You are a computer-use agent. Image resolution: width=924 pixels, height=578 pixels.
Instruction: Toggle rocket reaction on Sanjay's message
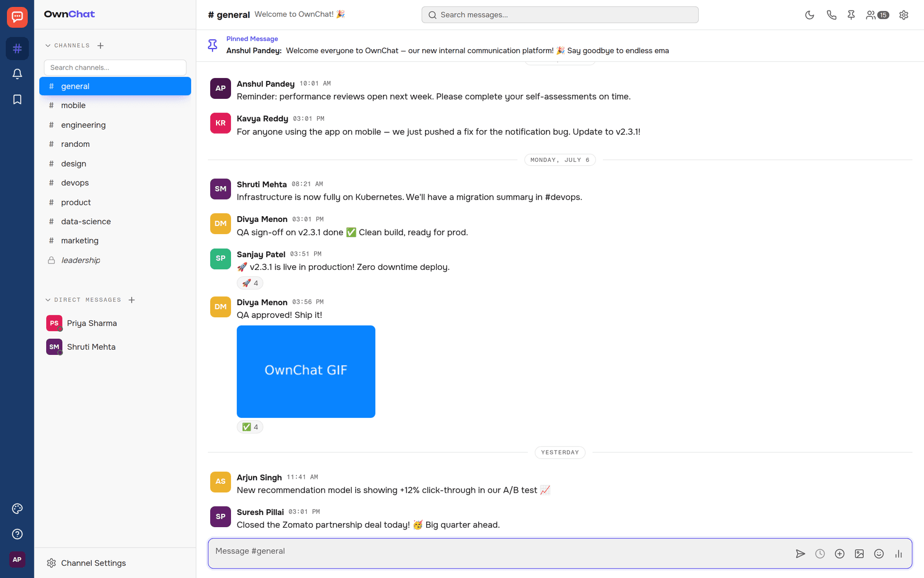pos(250,283)
